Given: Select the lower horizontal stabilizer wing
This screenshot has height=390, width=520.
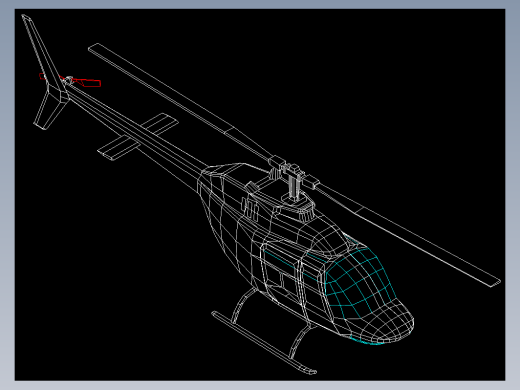Looking at the screenshot, I should (118, 148).
